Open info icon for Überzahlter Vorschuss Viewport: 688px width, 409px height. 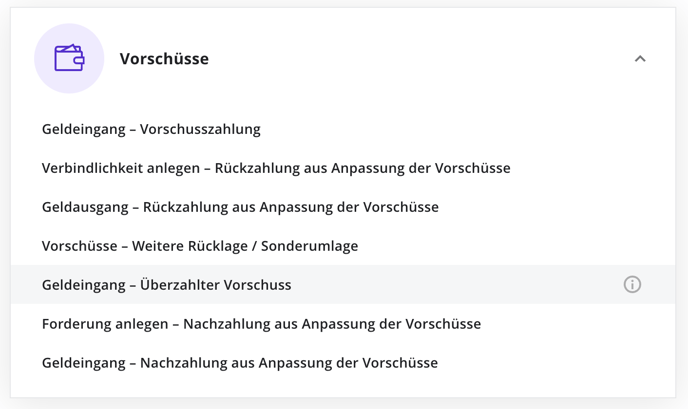coord(632,284)
